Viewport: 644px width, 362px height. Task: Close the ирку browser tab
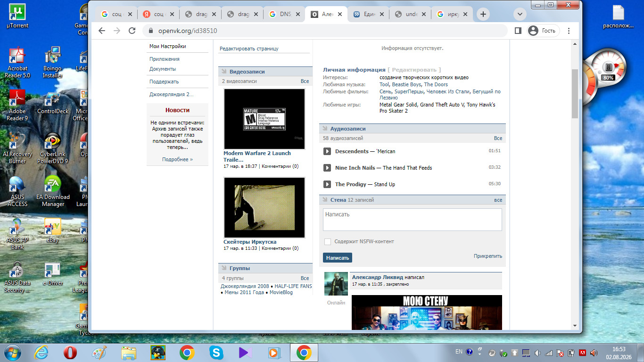(466, 14)
